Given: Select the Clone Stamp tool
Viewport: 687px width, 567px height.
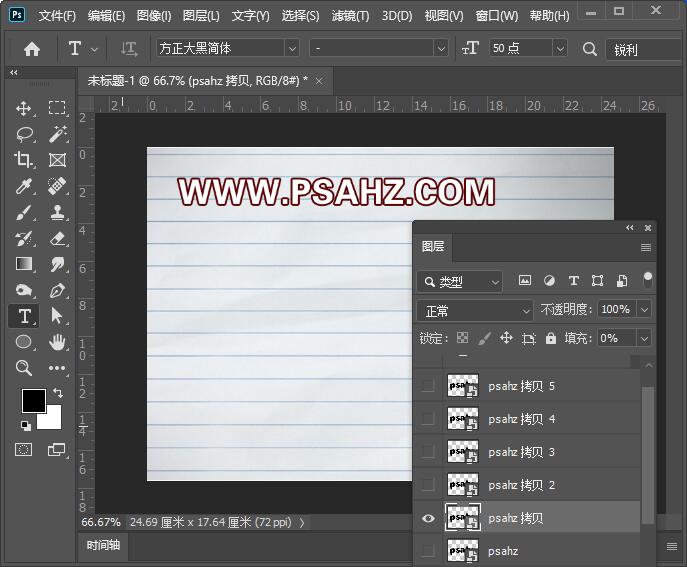Looking at the screenshot, I should click(57, 212).
